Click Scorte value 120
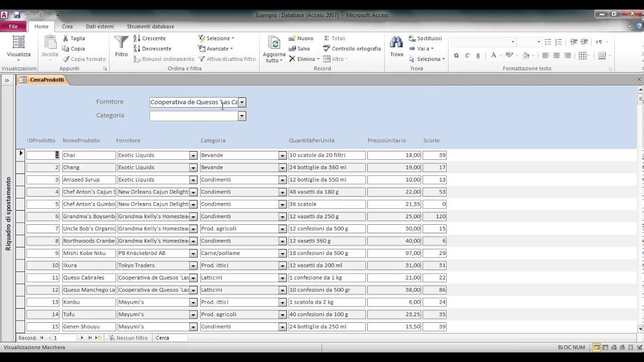 coord(435,216)
